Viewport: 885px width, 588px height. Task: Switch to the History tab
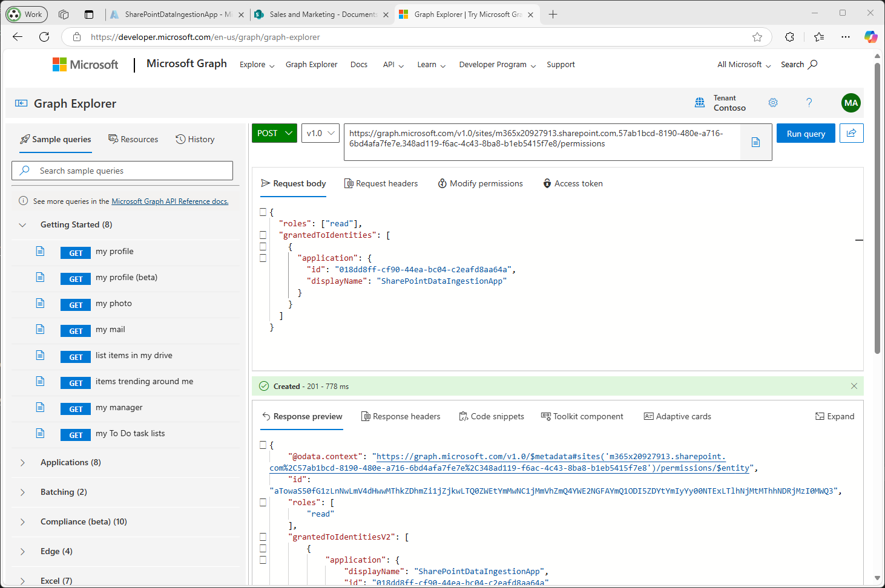pyautogui.click(x=195, y=139)
